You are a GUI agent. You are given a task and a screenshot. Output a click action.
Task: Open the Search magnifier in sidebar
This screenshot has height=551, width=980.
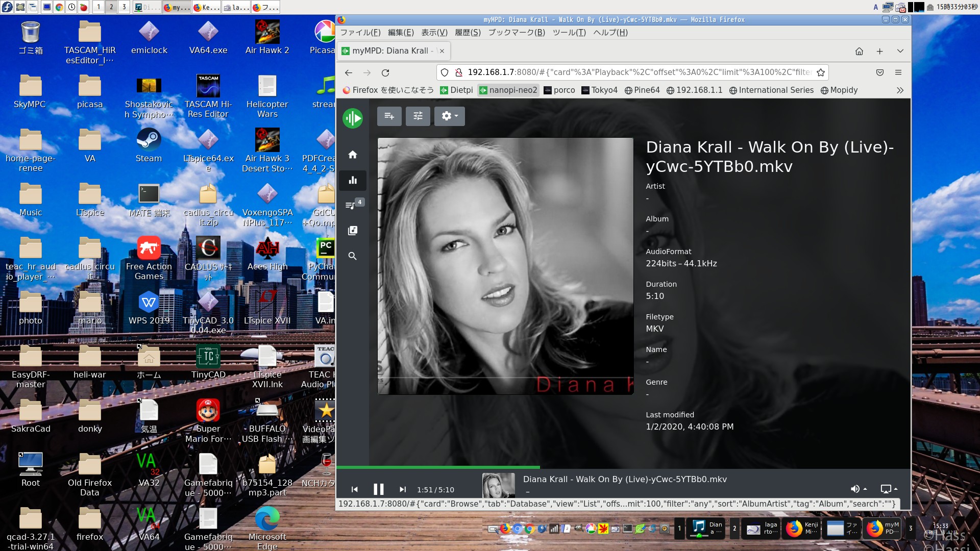352,256
